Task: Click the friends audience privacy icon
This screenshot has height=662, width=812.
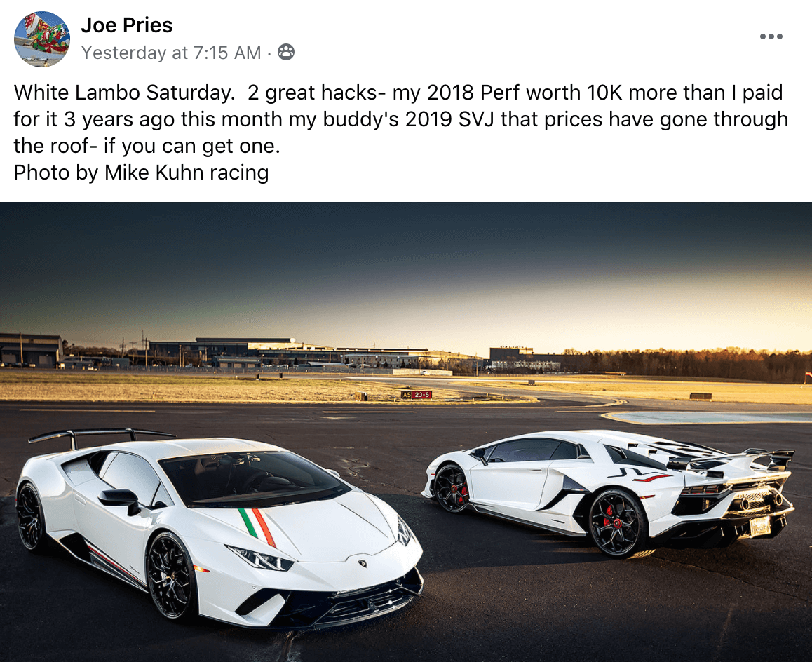Action: coord(286,52)
